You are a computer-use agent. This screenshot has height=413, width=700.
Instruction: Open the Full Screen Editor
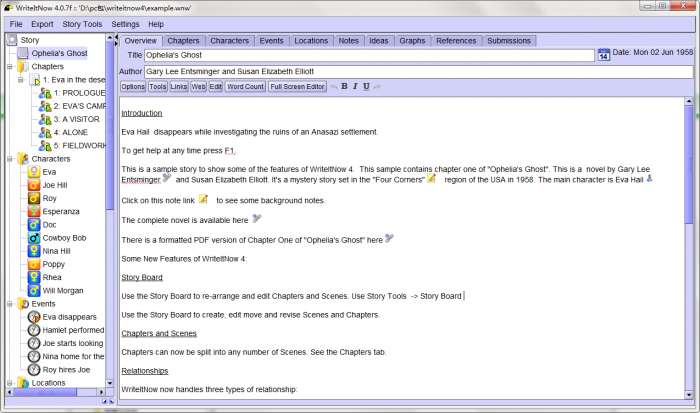coord(297,87)
